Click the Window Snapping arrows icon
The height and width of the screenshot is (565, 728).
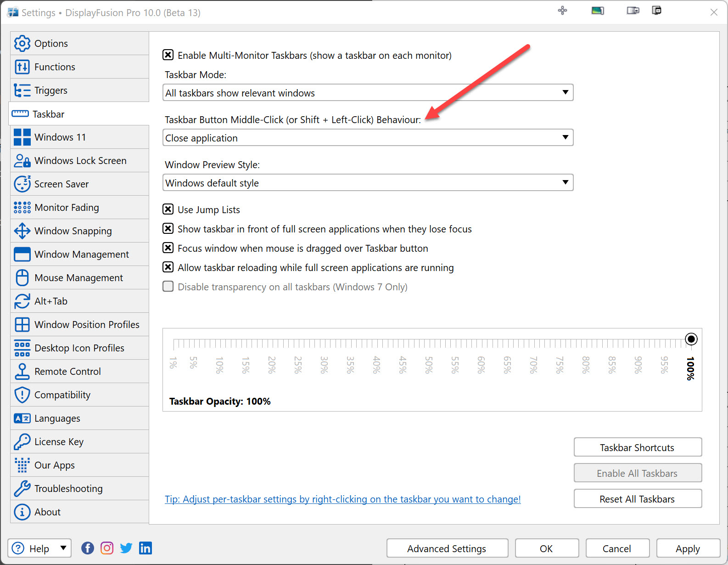coord(22,231)
